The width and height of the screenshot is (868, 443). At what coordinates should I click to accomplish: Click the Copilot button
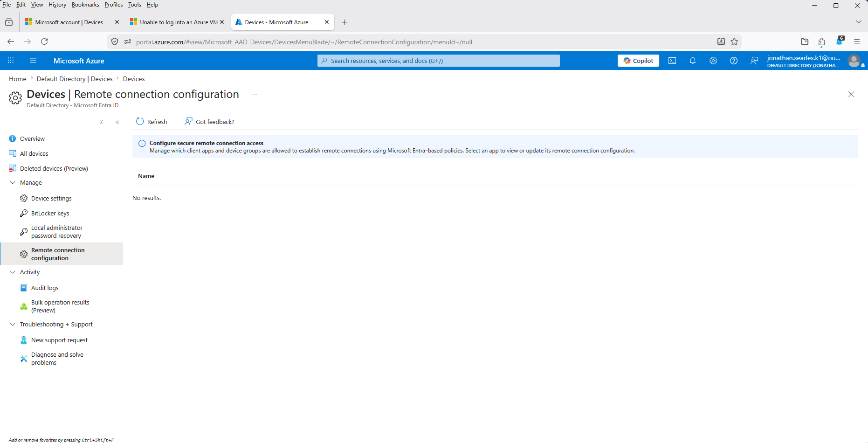tap(638, 61)
